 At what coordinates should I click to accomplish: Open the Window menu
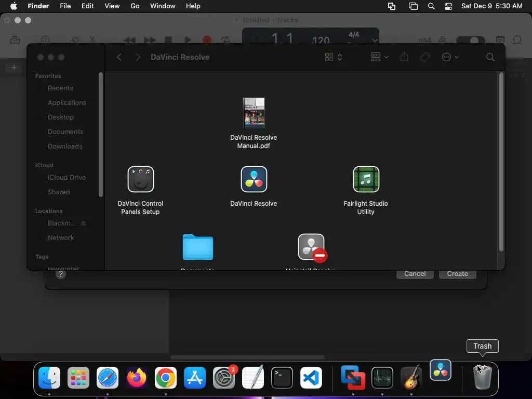[x=163, y=6]
